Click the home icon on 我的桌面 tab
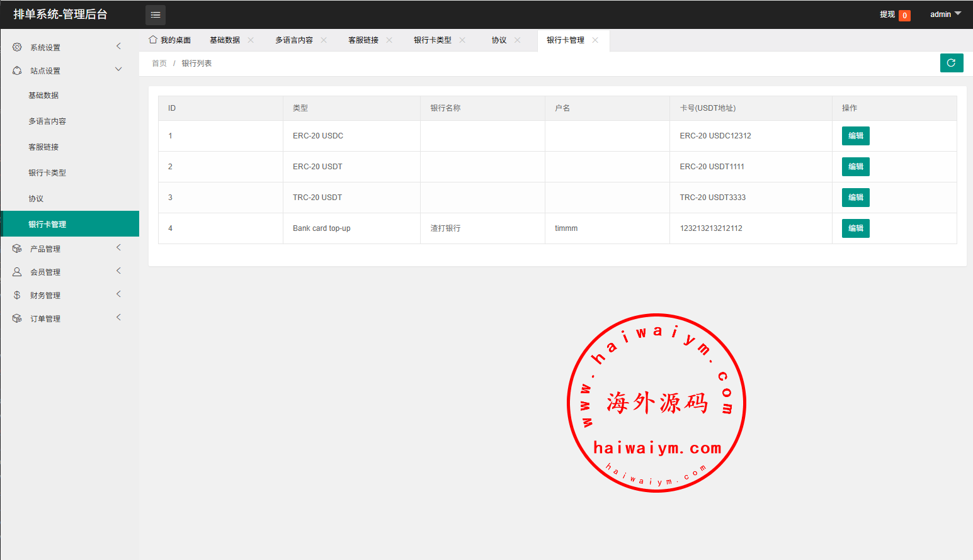This screenshot has width=973, height=560. click(153, 40)
